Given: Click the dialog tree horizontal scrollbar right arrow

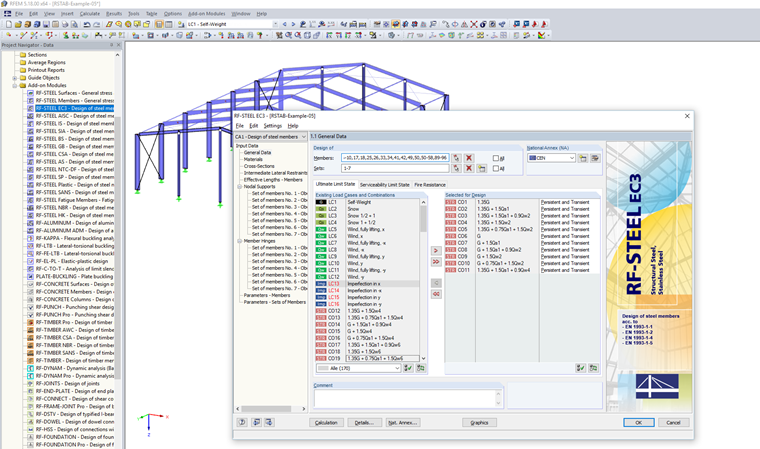Looking at the screenshot, I should [x=304, y=409].
